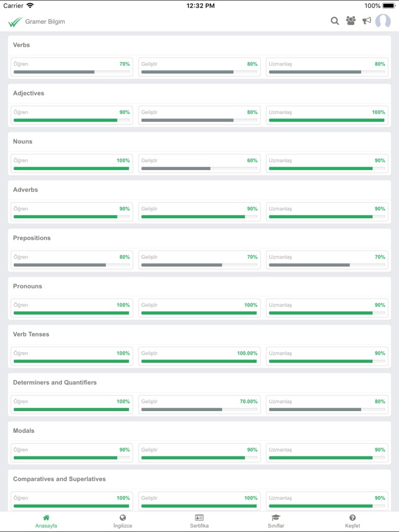Viewport: 399px width, 532px height.
Task: Open Adjectives Uzmanlaş 100% card
Action: [x=327, y=116]
